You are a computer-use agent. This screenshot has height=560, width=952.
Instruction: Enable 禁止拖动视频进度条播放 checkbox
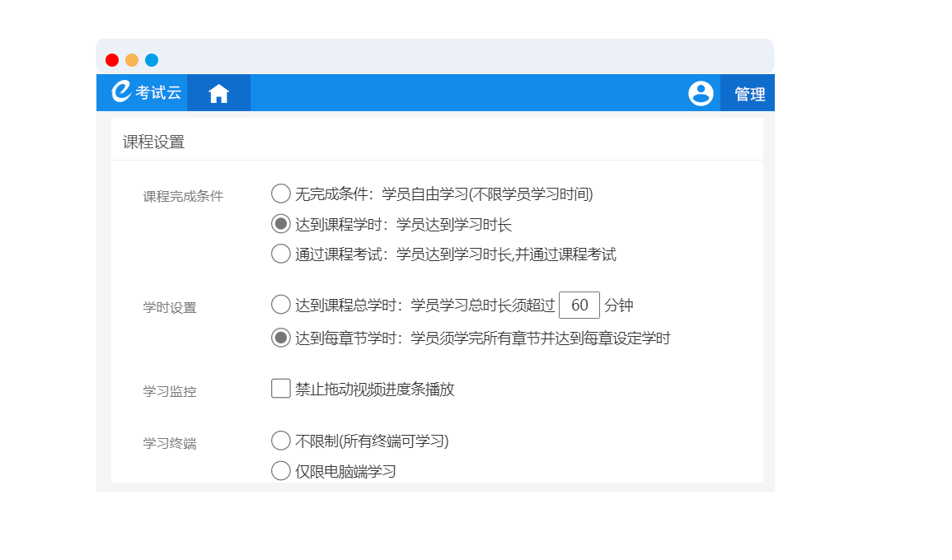coord(281,389)
